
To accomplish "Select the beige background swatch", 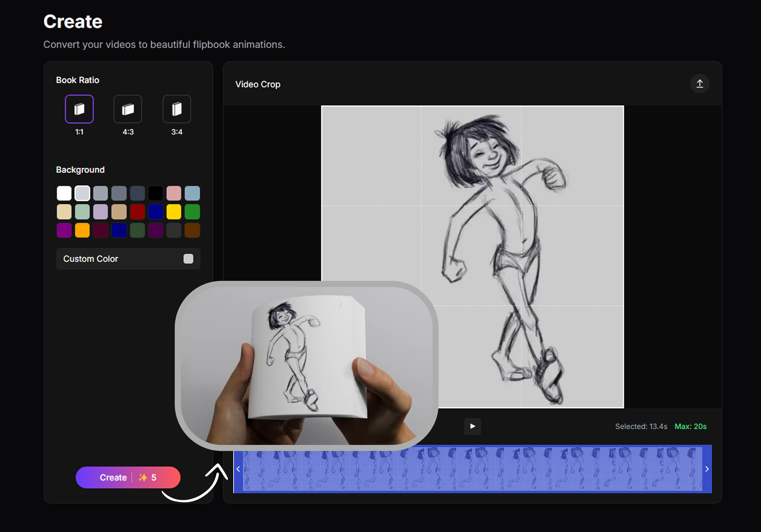I will [x=64, y=212].
